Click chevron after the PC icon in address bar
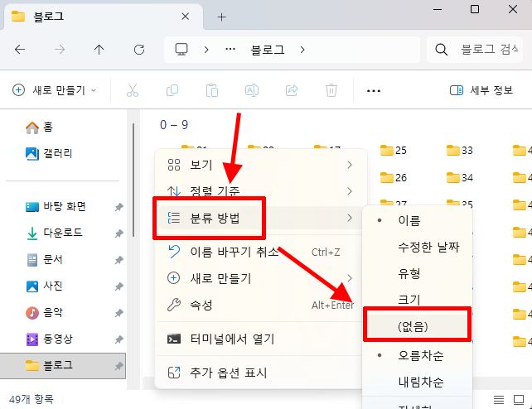532x409 pixels. click(206, 50)
